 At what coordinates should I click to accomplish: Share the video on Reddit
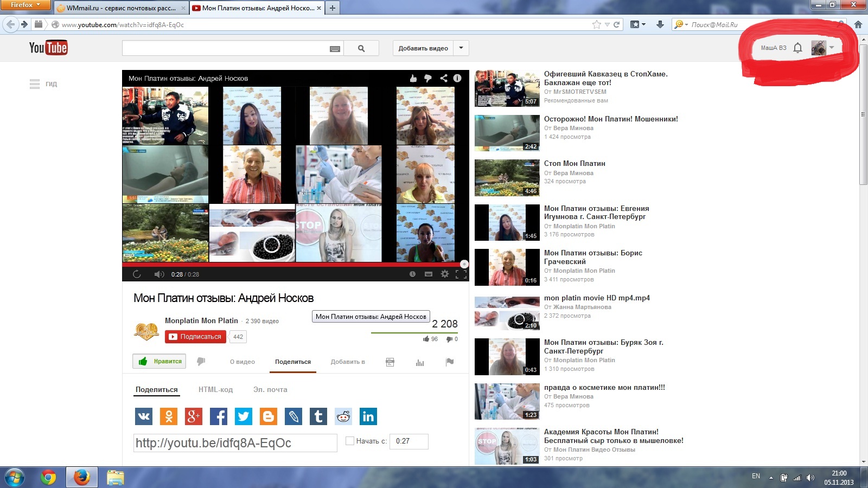click(343, 416)
